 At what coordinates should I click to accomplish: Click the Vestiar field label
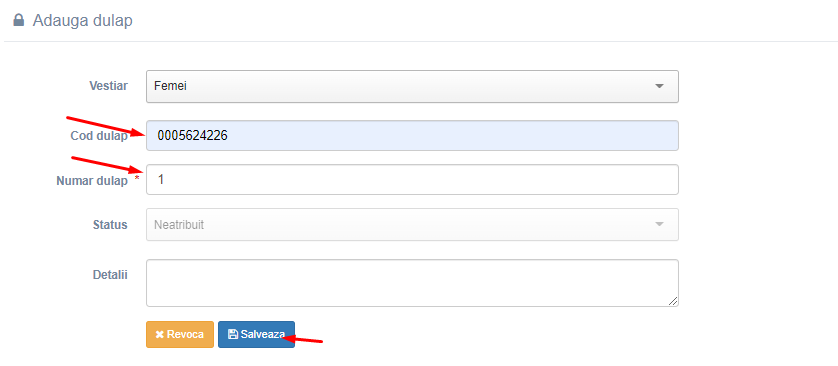tap(108, 85)
